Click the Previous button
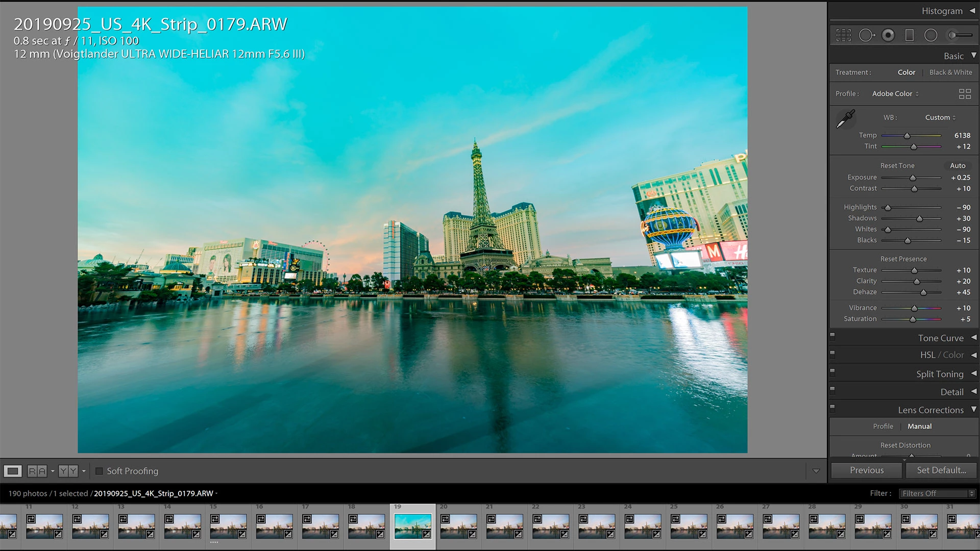This screenshot has height=551, width=980. pos(866,470)
